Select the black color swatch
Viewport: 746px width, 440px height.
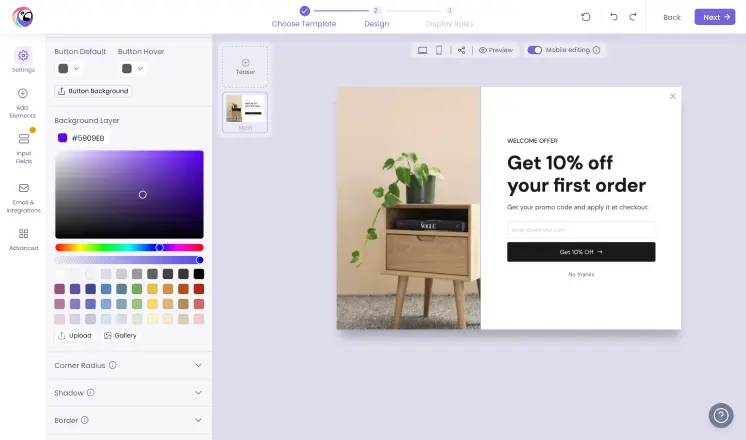(199, 274)
